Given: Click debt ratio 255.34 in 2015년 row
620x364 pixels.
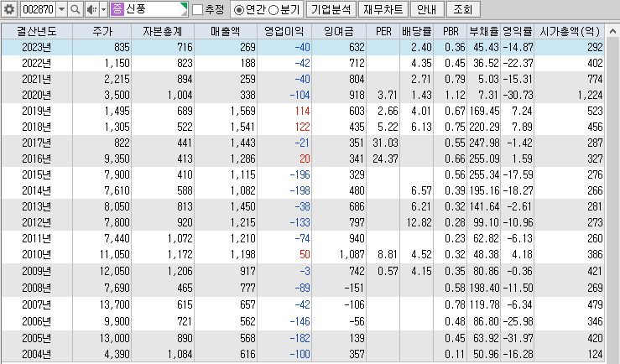Looking at the screenshot, I should [484, 174].
